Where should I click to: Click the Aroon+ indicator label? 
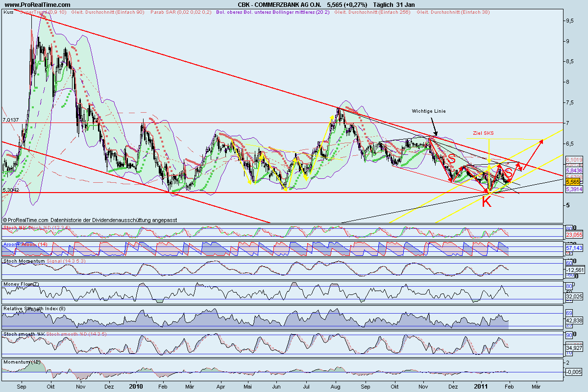point(11,244)
